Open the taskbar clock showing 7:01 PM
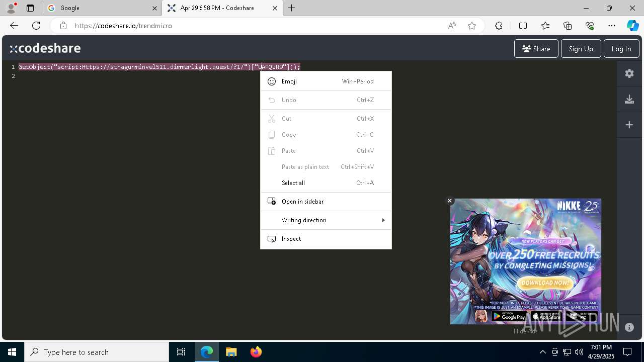Image resolution: width=644 pixels, height=362 pixels. point(601,352)
